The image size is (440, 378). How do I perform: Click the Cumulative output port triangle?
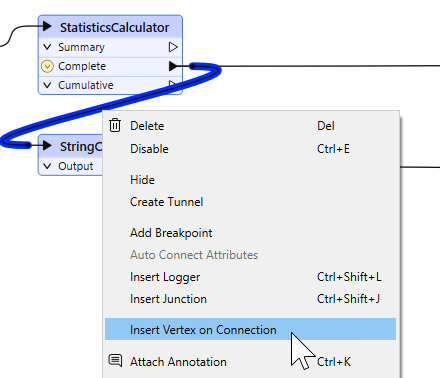[x=173, y=84]
